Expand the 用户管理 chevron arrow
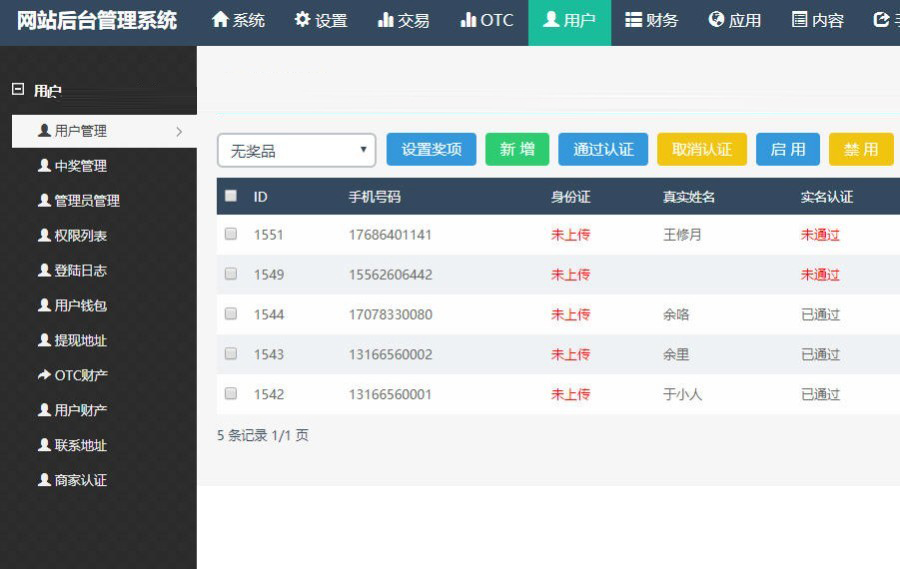This screenshot has width=900, height=569. (x=179, y=131)
